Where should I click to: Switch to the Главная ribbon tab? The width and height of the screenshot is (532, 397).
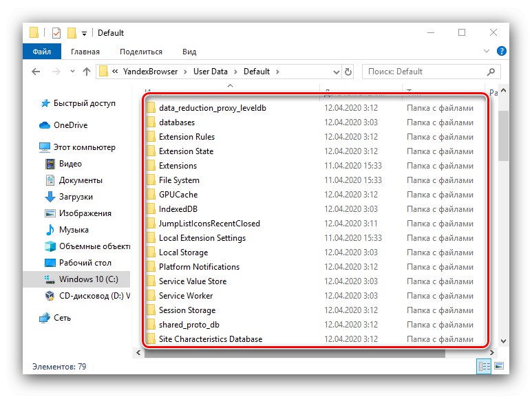(85, 52)
